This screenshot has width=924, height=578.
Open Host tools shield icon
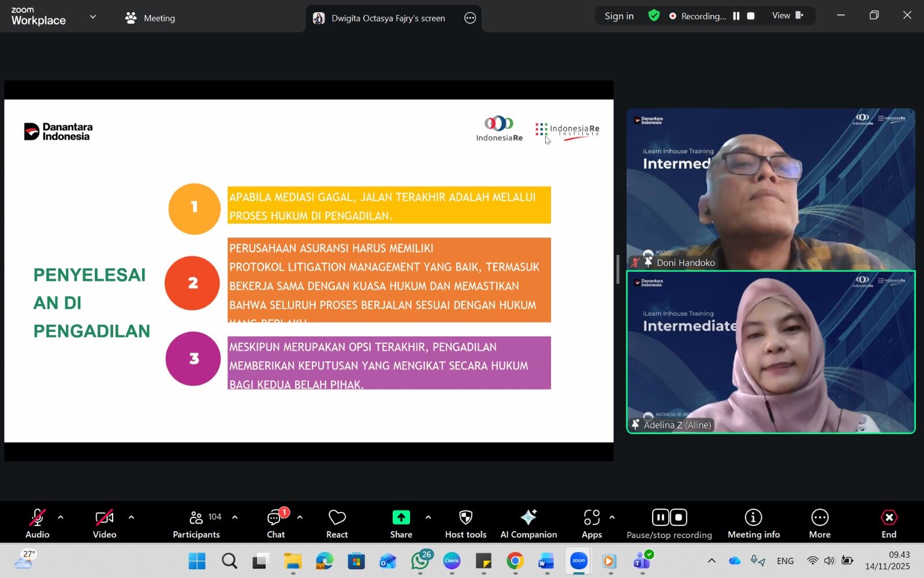click(465, 517)
